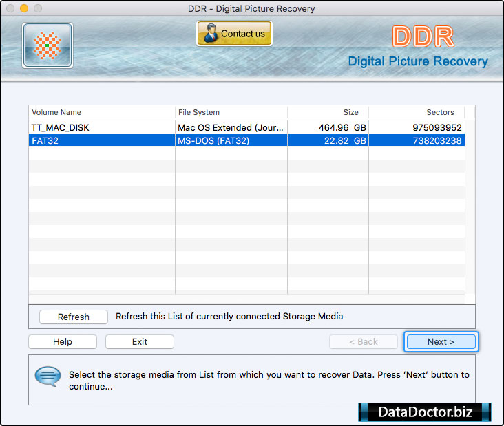Image resolution: width=504 pixels, height=426 pixels.
Task: Click the speech bubble hint icon
Action: coord(48,376)
